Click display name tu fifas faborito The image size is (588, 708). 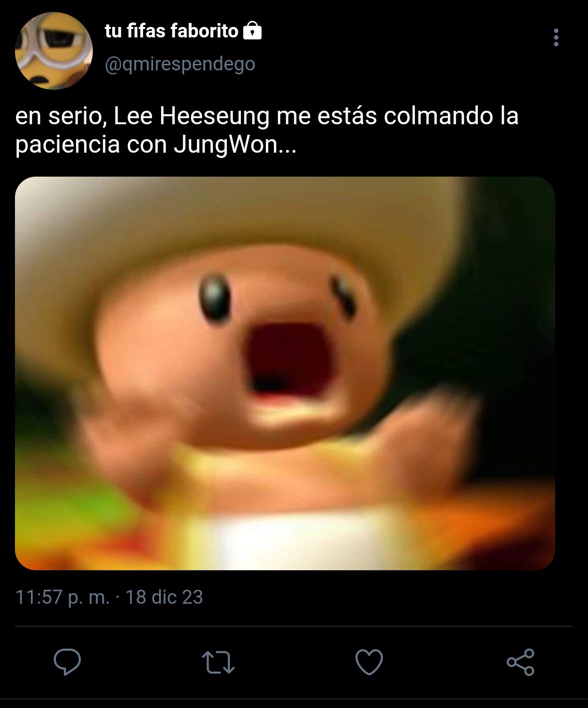pyautogui.click(x=172, y=31)
